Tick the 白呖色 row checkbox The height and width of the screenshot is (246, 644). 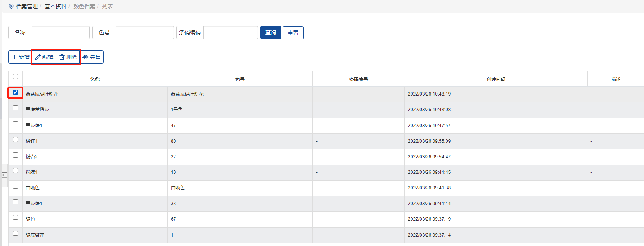[16, 186]
